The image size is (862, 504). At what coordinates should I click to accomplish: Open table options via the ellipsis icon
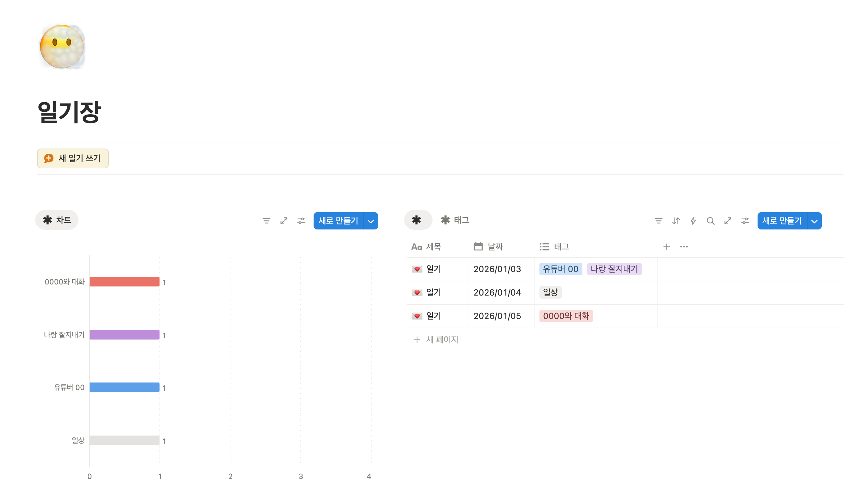point(684,246)
